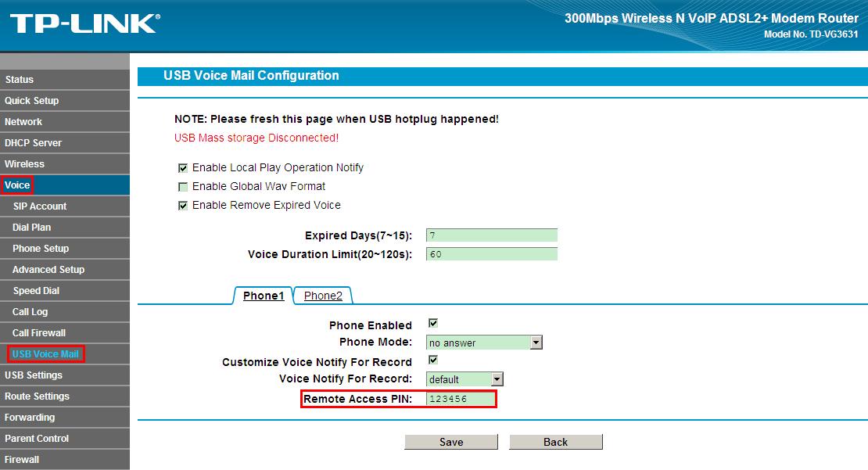Toggle Enable Local Play Operation Notify
The height and width of the screenshot is (470, 868).
[x=183, y=167]
